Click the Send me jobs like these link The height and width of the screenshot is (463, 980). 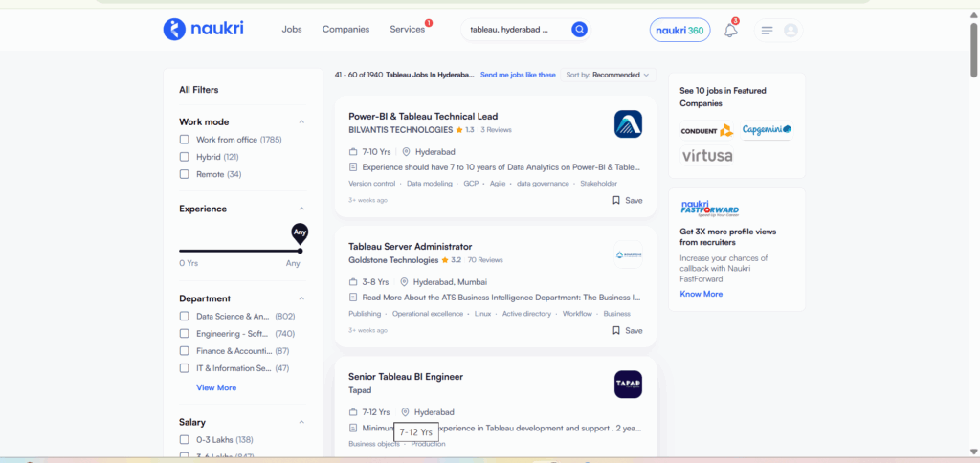click(x=518, y=75)
